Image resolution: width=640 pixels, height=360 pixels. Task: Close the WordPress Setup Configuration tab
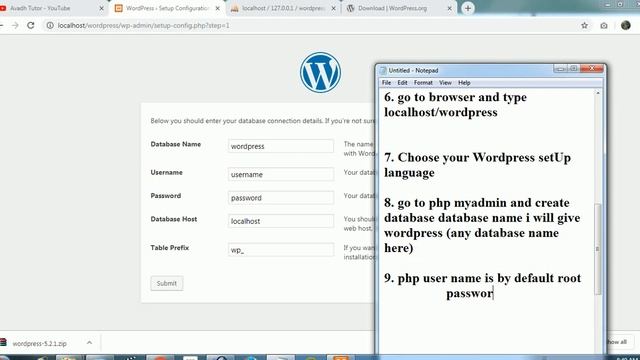[218, 8]
